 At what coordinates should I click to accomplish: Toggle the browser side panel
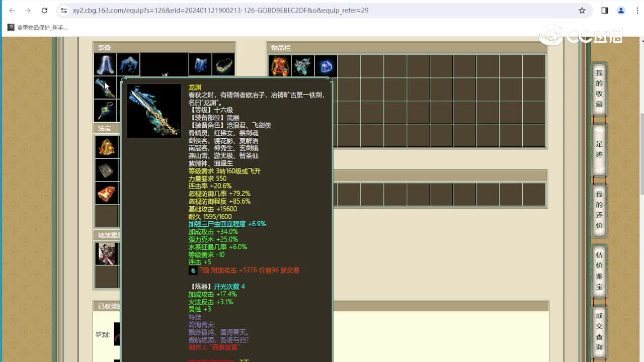coord(605,10)
